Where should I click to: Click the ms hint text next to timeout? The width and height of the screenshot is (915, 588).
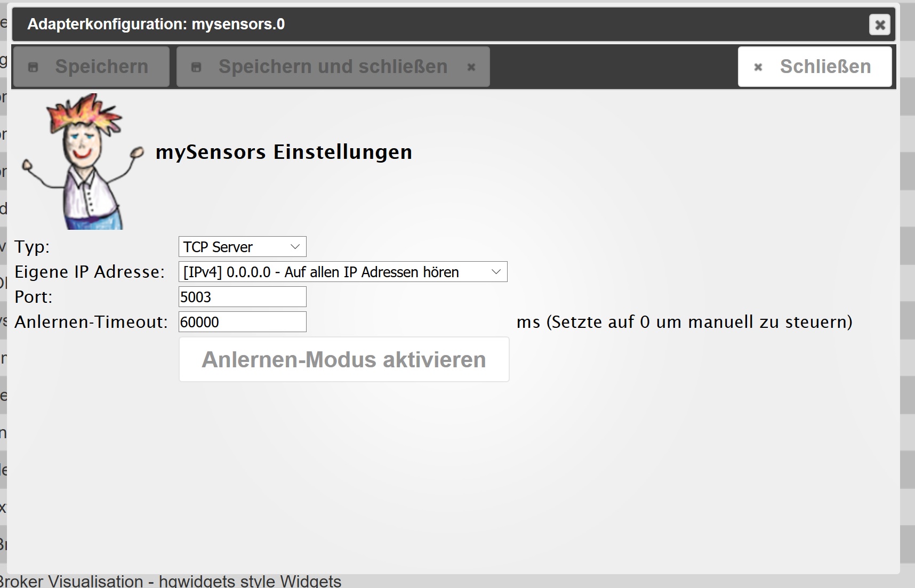[684, 322]
